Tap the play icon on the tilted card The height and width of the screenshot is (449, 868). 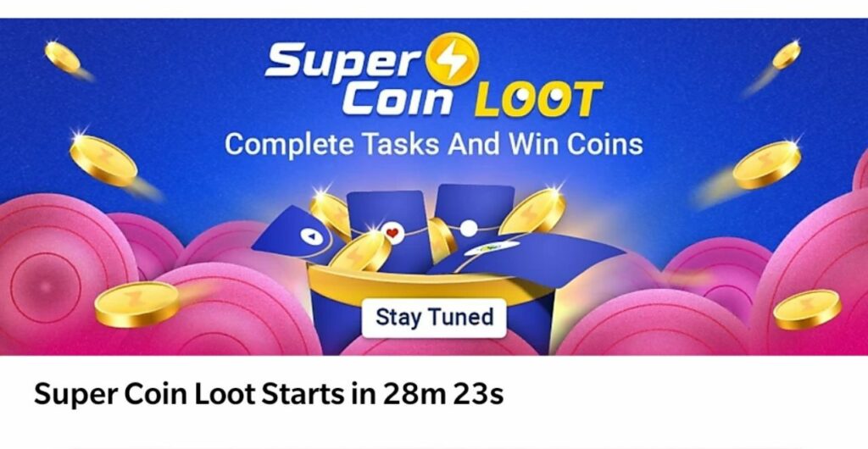(x=312, y=236)
